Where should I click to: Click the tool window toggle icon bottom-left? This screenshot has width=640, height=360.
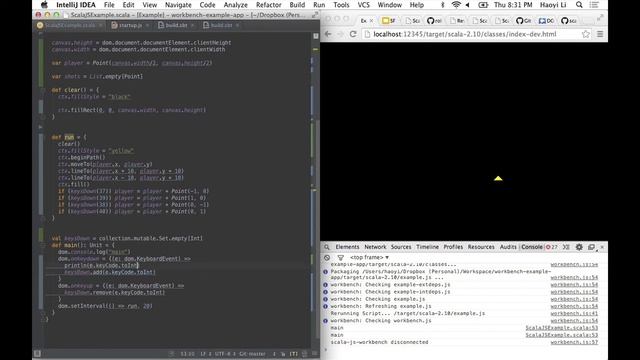click(x=37, y=353)
